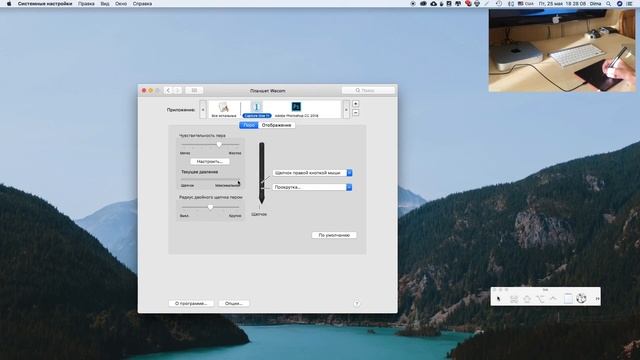Open the help question mark button
The height and width of the screenshot is (360, 640).
356,304
